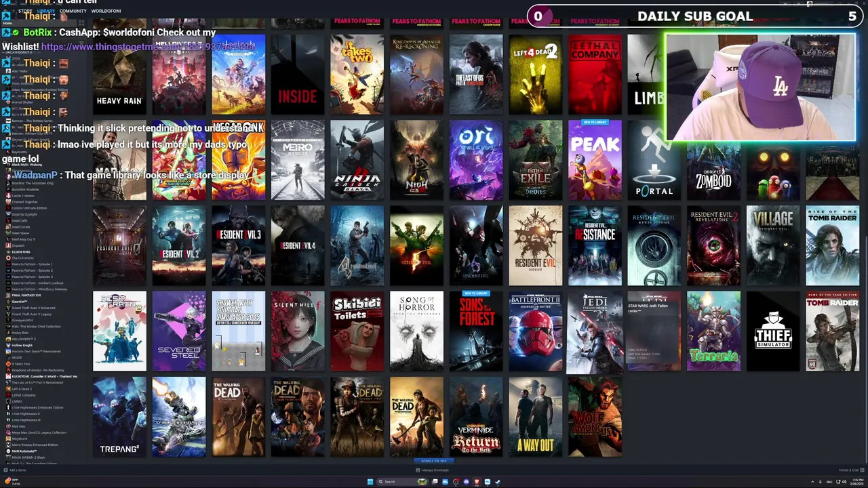Open the Brave browser taskbar icon

coord(477,482)
